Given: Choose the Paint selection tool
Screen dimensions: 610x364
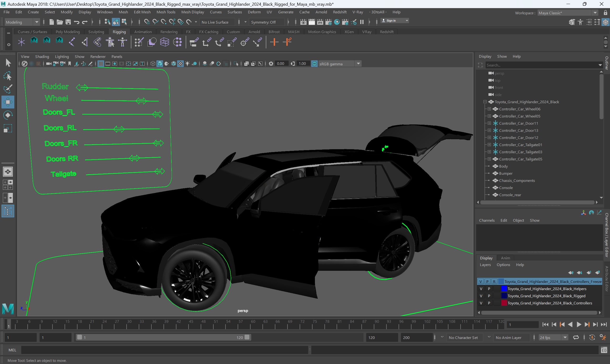Looking at the screenshot, I should click(8, 89).
